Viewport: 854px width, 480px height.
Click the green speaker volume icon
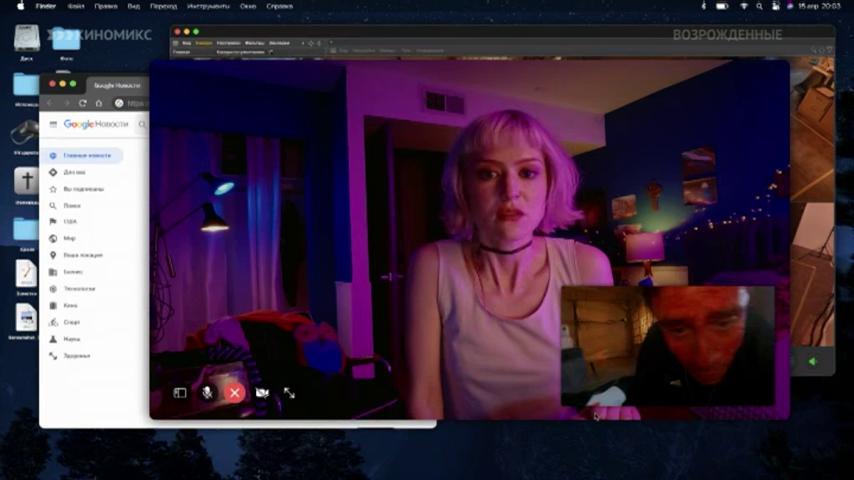[x=813, y=361]
